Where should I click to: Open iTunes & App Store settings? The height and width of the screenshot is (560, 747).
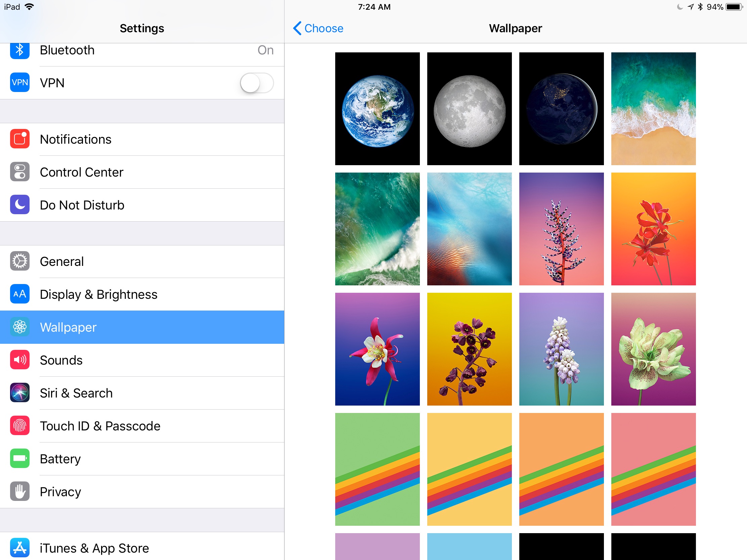coord(142,548)
